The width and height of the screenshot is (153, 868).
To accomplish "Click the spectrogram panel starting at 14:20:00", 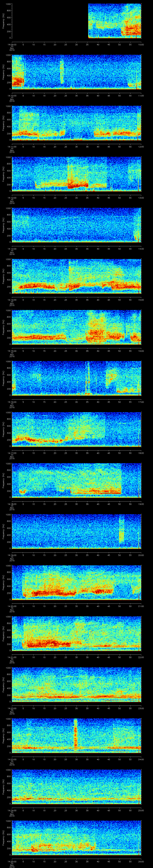I will point(76,583).
